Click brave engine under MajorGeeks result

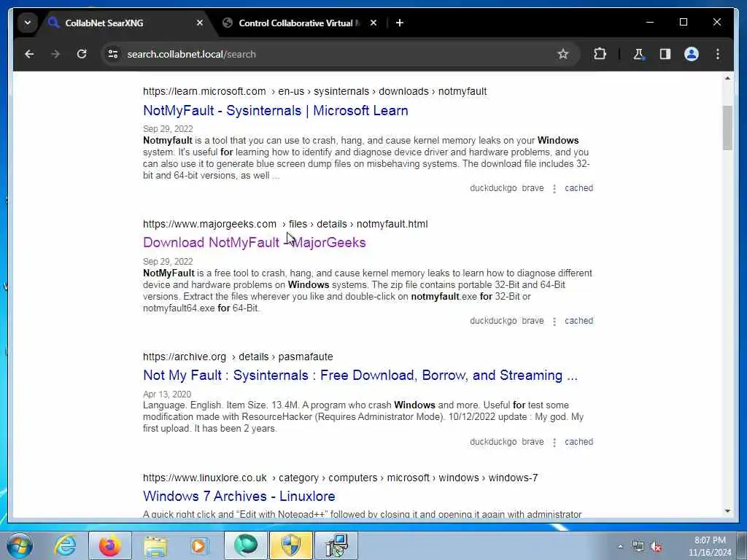pyautogui.click(x=533, y=321)
